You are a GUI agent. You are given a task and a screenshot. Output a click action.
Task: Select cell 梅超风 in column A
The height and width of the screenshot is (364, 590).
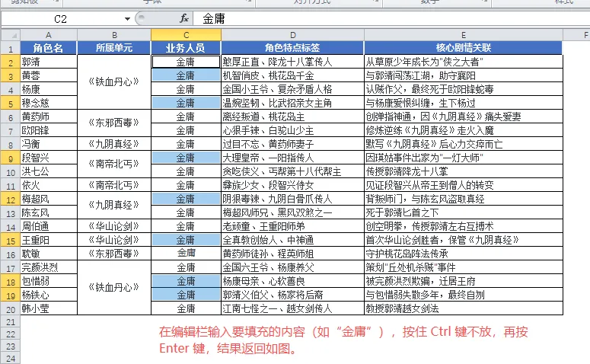pos(49,199)
